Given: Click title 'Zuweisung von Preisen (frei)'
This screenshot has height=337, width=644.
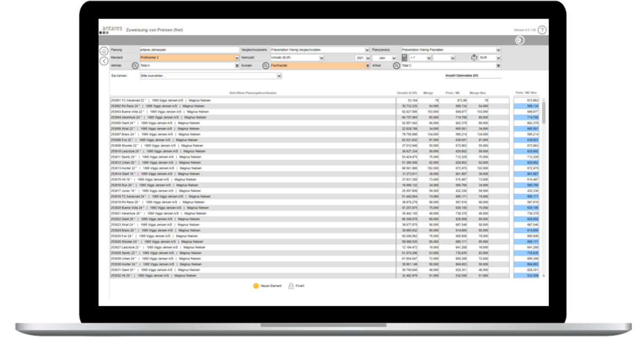Looking at the screenshot, I should [x=155, y=30].
